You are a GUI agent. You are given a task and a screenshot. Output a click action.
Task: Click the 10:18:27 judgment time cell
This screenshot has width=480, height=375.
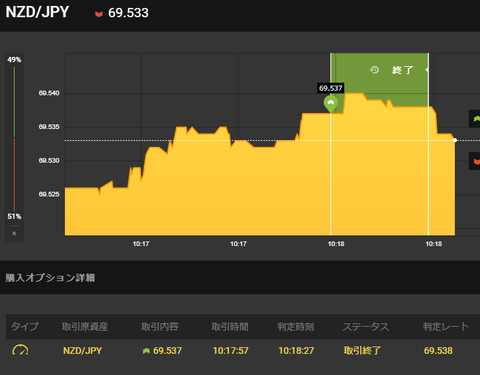coord(296,351)
